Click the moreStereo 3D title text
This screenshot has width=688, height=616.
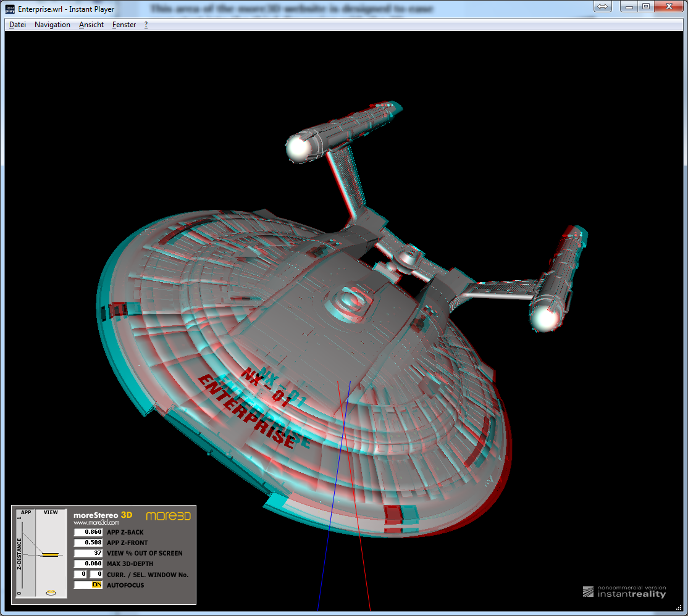(103, 515)
